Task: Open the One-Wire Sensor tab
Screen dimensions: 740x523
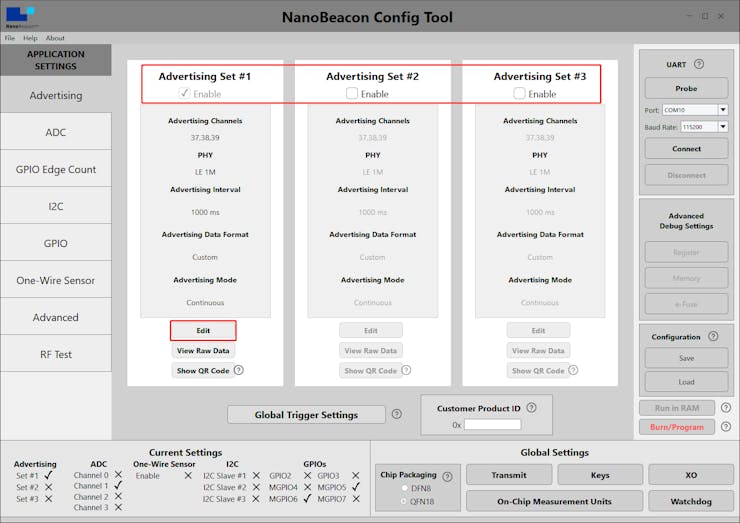Action: pyautogui.click(x=56, y=280)
